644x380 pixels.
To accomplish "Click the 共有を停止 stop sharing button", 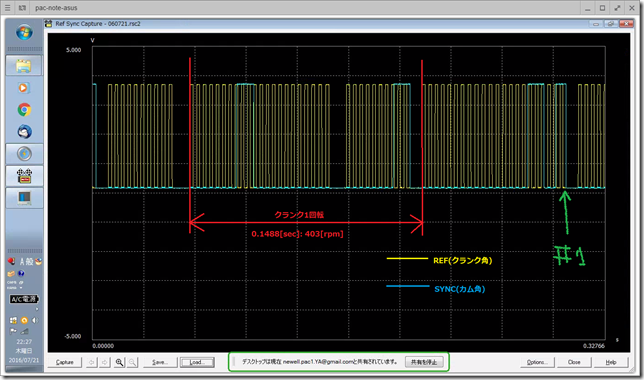I will [424, 362].
